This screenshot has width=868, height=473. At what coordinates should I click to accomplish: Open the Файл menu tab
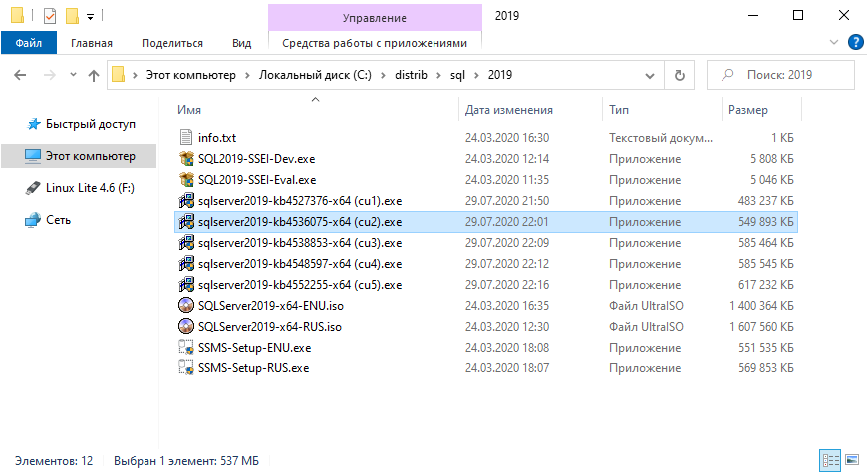click(x=29, y=43)
